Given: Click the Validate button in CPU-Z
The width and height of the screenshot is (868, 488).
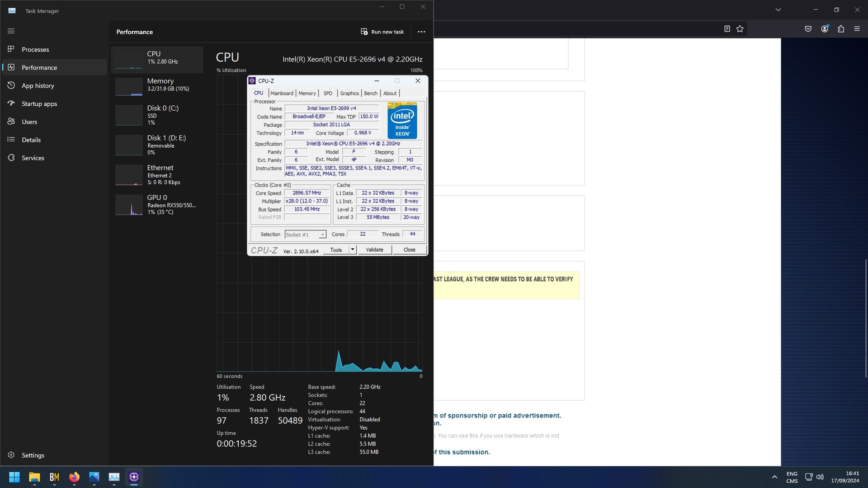Looking at the screenshot, I should [374, 249].
